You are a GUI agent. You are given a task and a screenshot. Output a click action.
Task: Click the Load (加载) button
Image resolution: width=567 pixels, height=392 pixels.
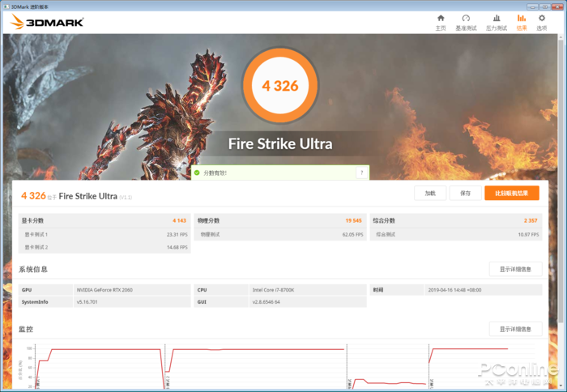coord(430,193)
